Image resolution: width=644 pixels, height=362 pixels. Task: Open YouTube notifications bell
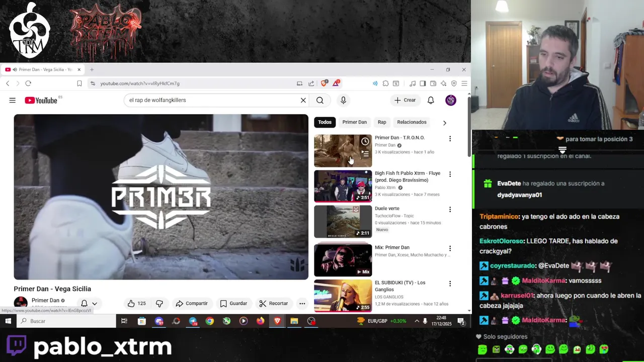tap(431, 100)
